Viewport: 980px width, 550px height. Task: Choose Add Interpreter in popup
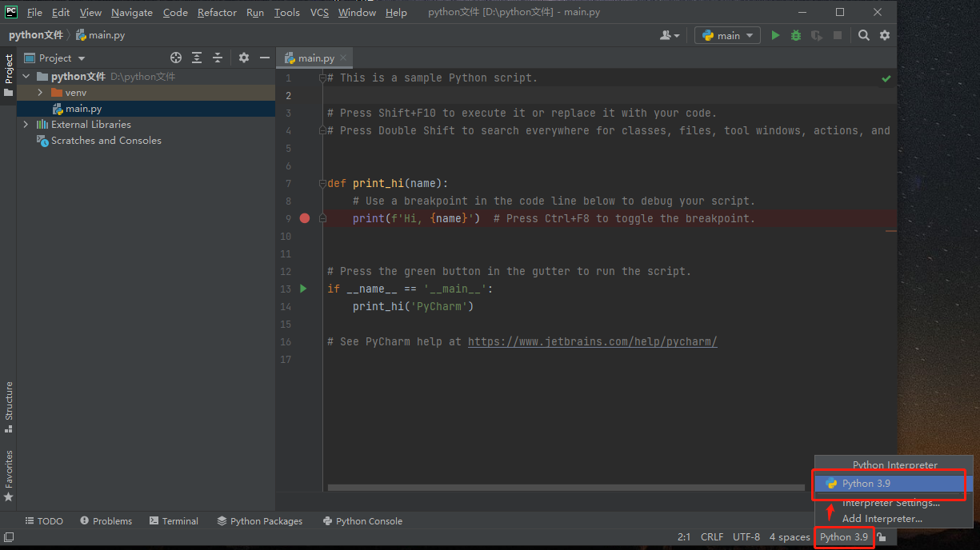(894, 519)
